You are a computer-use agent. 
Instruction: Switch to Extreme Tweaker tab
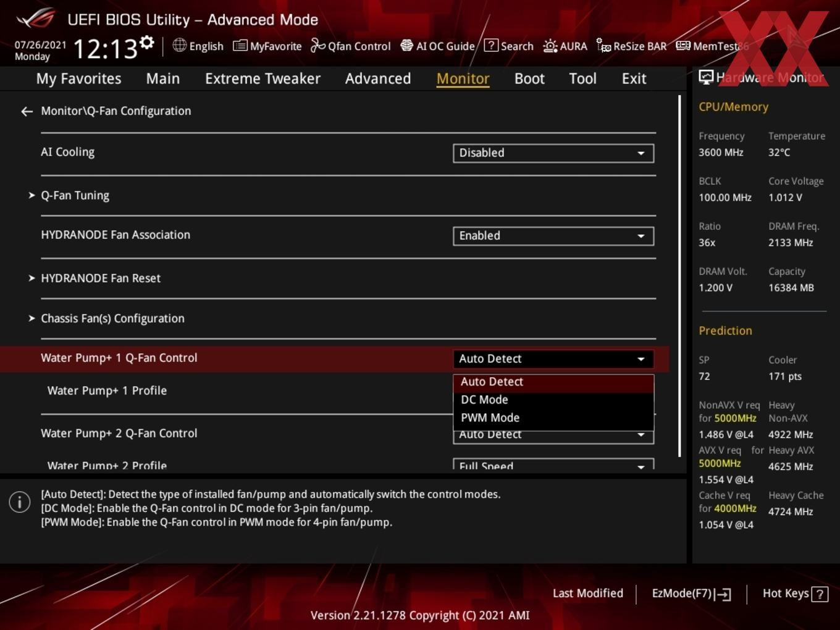(262, 78)
